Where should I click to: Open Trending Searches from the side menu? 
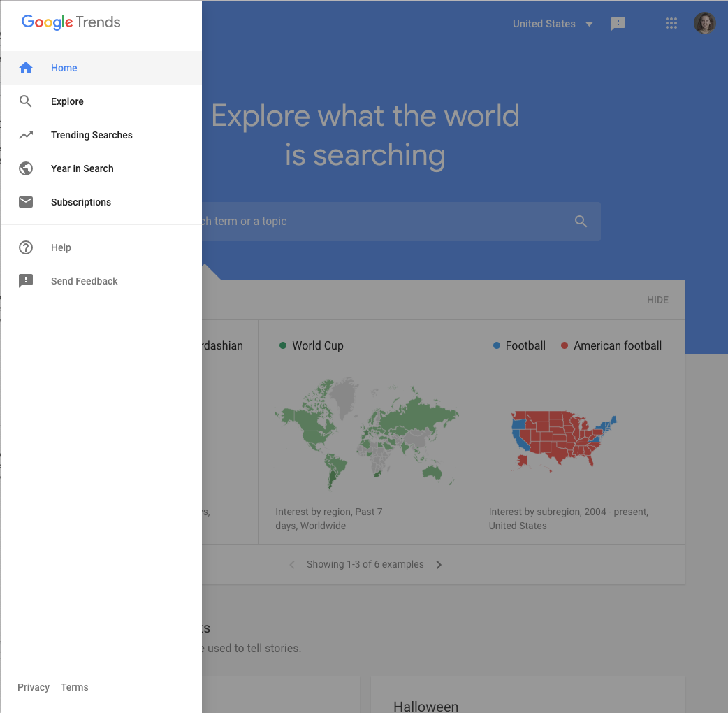[101, 135]
